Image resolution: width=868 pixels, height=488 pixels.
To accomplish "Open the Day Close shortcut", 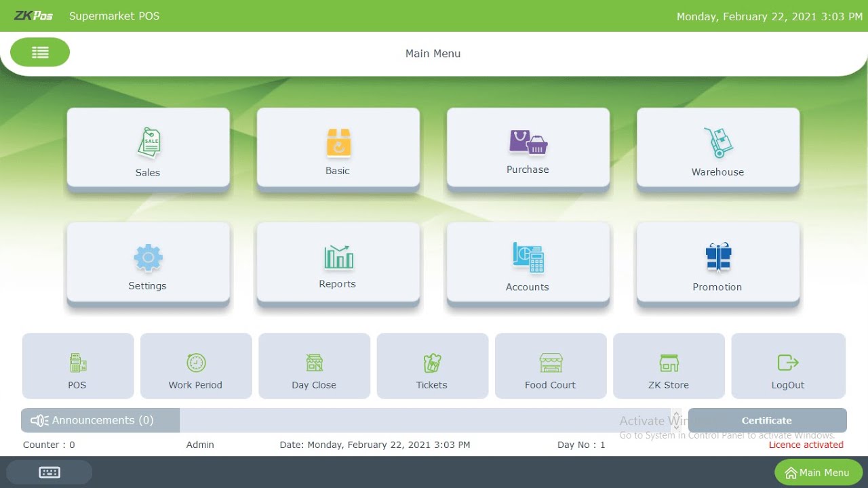I will (x=314, y=366).
